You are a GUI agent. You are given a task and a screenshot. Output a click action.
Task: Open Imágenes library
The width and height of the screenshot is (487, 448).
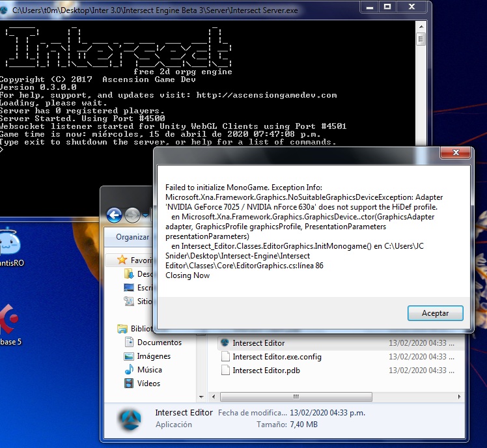coord(154,356)
